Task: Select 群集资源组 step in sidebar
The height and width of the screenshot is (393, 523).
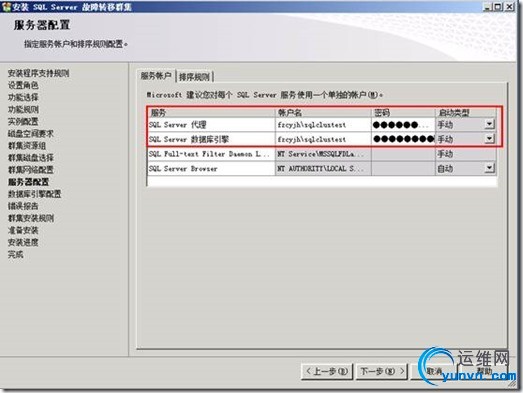Action: click(27, 145)
